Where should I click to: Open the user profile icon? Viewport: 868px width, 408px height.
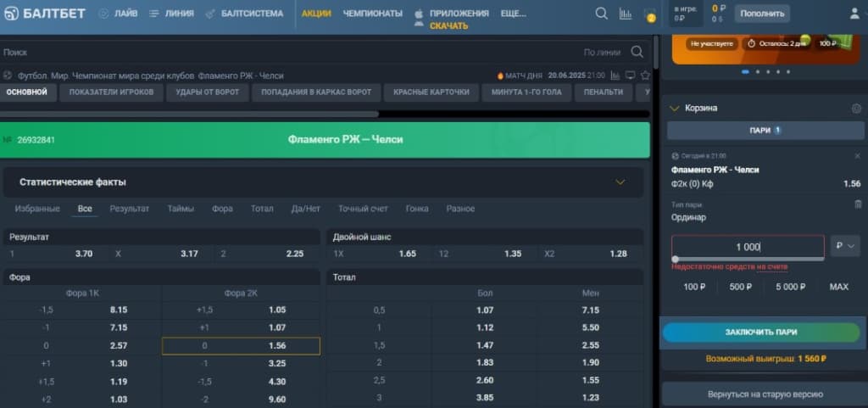tap(854, 14)
